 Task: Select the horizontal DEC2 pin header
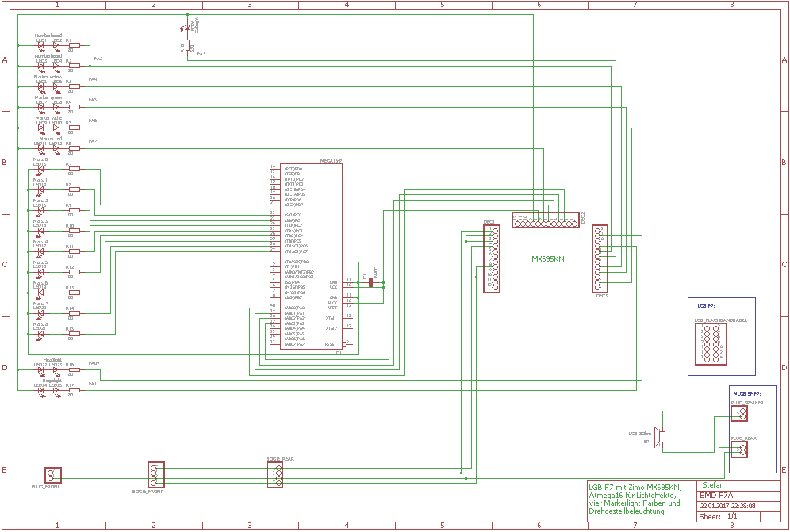(x=546, y=220)
